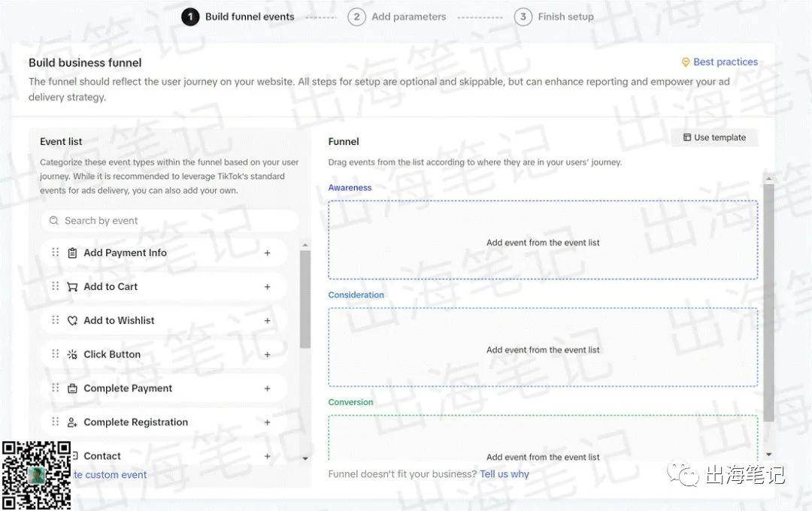
Task: Click the magnifier icon in the search box
Action: pyautogui.click(x=54, y=220)
